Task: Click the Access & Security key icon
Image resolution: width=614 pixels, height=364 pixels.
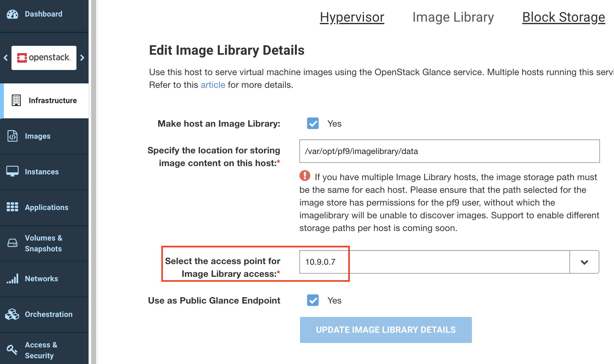Action: click(12, 350)
